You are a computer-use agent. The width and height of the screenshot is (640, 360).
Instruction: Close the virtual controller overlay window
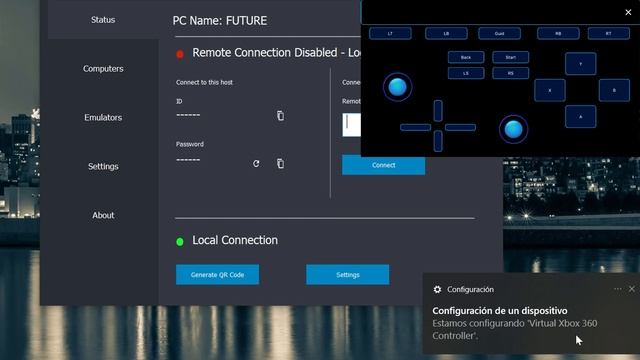click(x=628, y=12)
